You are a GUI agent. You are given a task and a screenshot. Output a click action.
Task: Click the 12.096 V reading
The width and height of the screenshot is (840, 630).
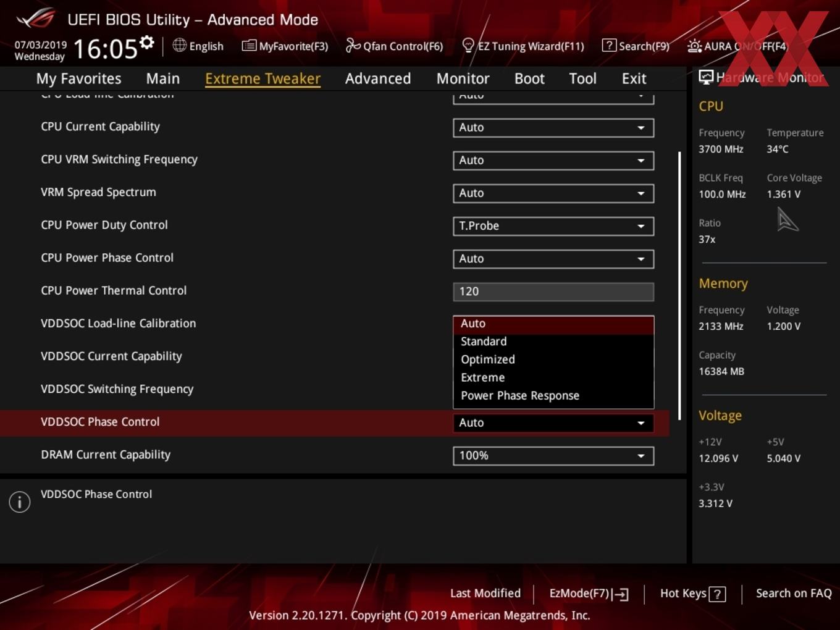[718, 459]
